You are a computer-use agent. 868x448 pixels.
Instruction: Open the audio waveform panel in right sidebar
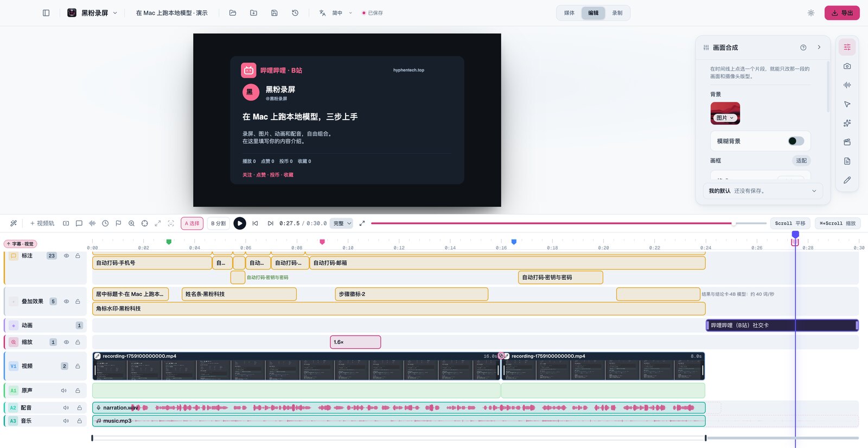click(x=847, y=85)
